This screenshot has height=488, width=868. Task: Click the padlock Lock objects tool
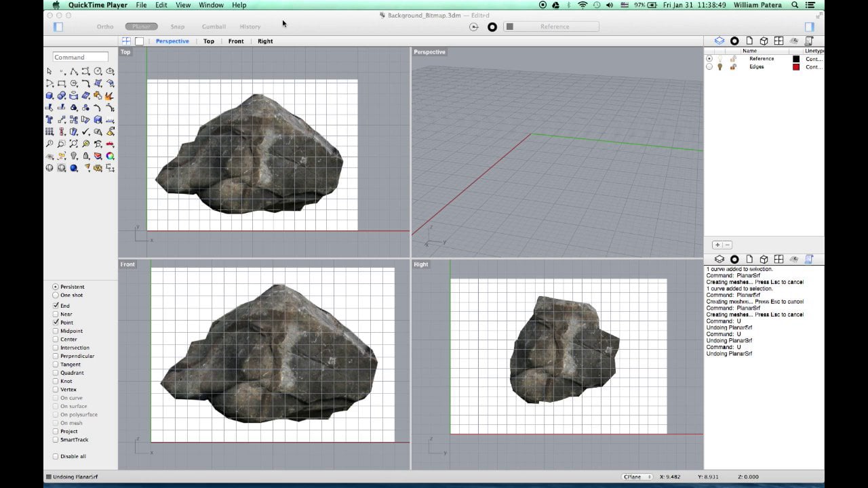point(86,156)
